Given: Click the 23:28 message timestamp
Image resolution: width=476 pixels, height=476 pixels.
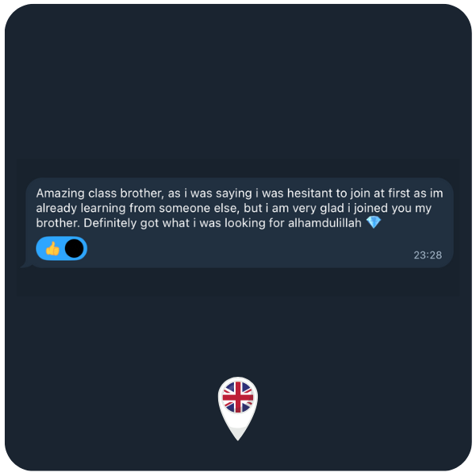Looking at the screenshot, I should coord(428,255).
